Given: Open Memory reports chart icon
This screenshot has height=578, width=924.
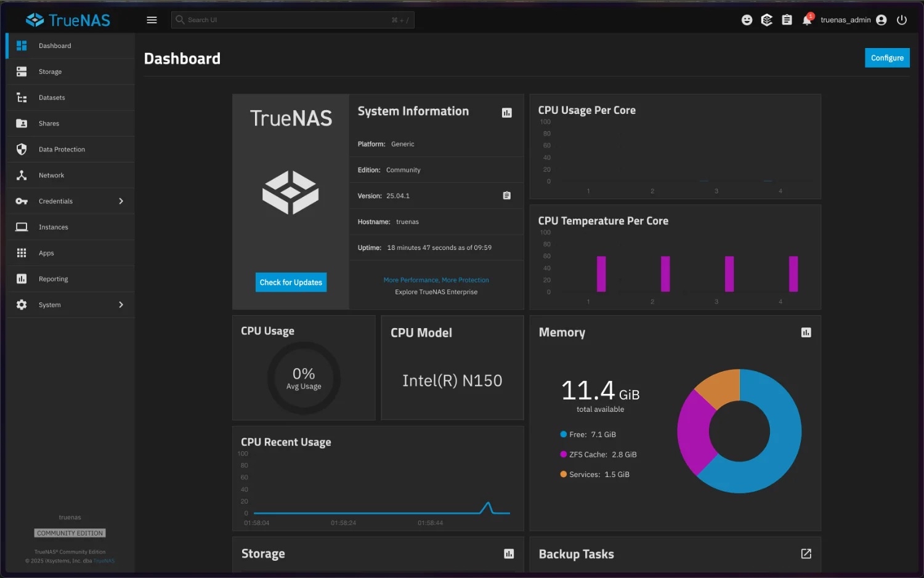Looking at the screenshot, I should click(x=806, y=332).
